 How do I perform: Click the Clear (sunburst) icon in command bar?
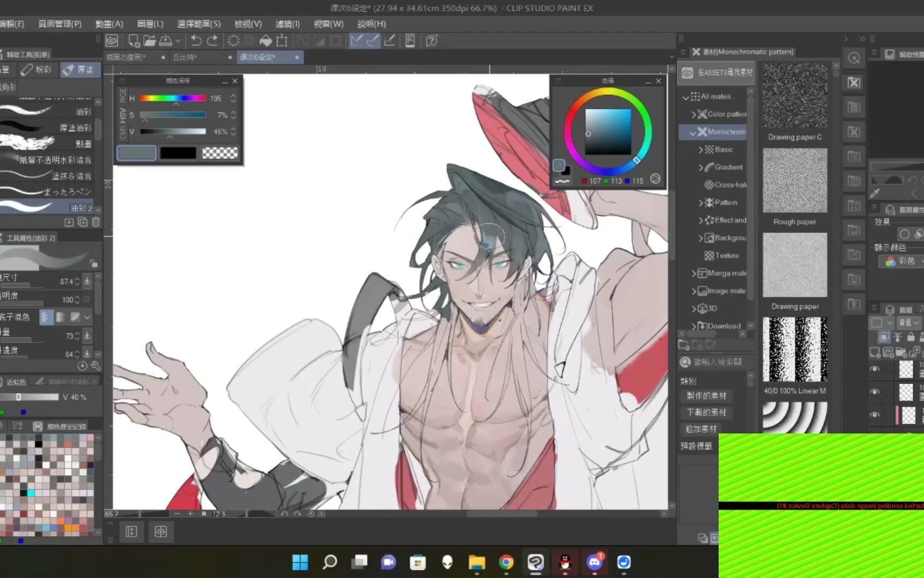[234, 41]
